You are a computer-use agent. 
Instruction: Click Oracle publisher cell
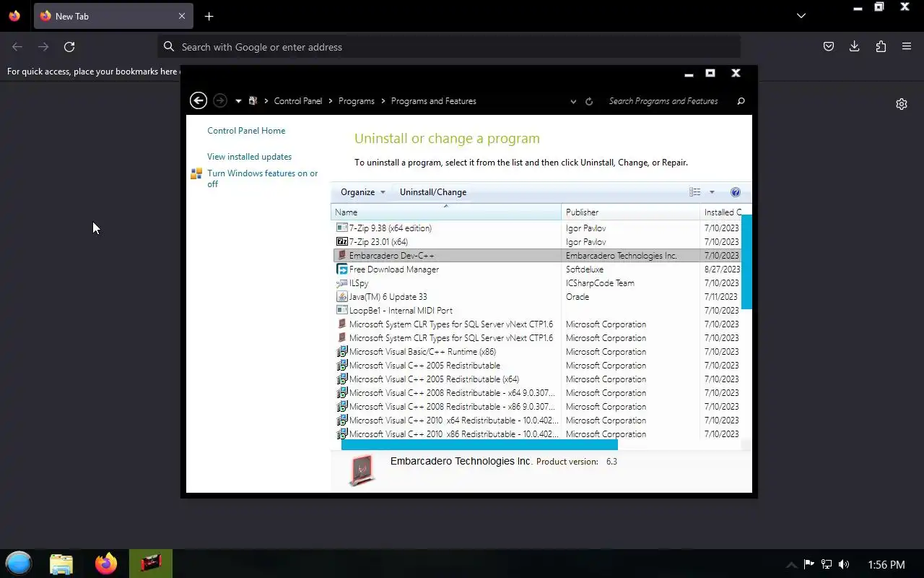pyautogui.click(x=577, y=297)
